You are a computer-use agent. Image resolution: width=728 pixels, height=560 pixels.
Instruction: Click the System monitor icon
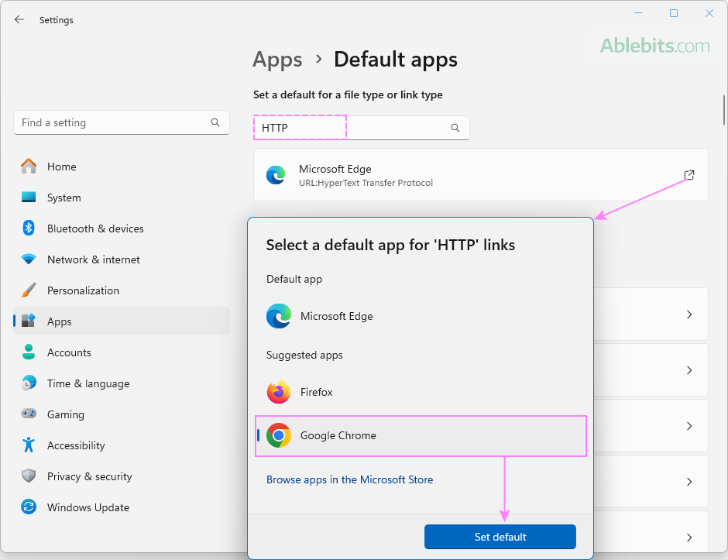29,197
